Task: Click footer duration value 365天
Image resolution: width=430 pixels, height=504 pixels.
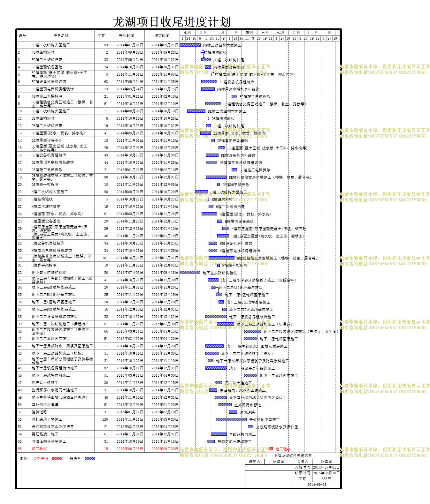Action: (x=326, y=479)
